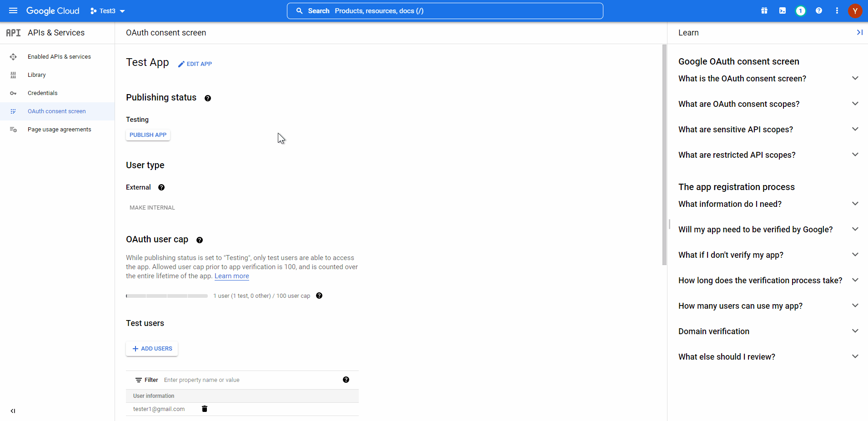The height and width of the screenshot is (421, 868).
Task: Open Enabled APIs & services page
Action: coord(59,57)
